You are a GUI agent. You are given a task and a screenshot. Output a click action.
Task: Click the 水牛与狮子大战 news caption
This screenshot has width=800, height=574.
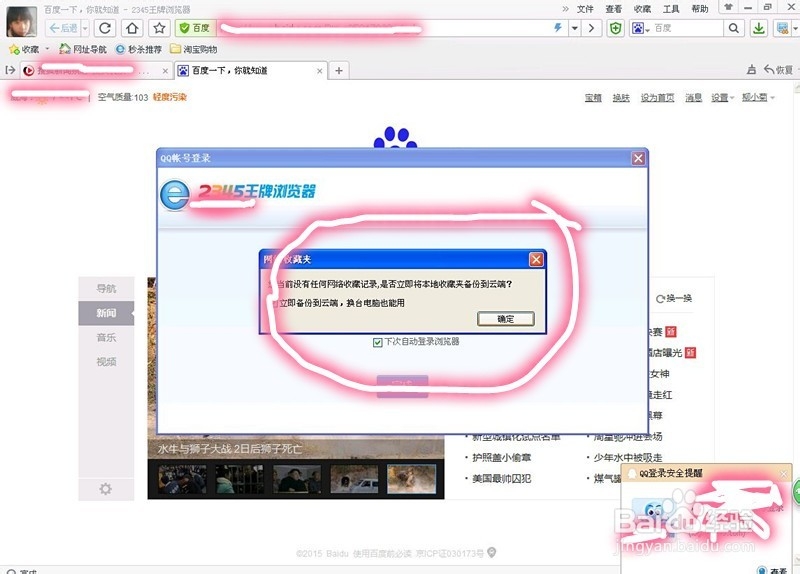[230, 449]
